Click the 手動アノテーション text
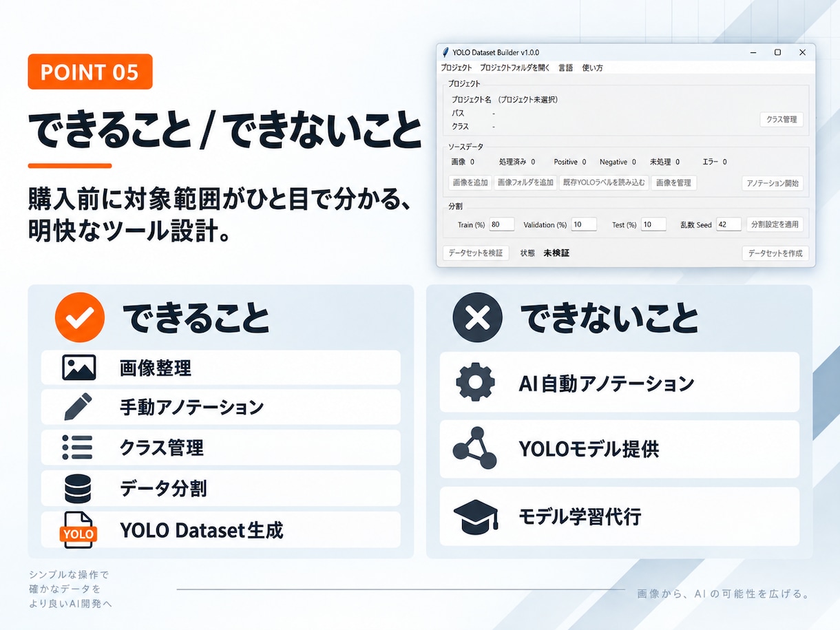This screenshot has height=630, width=840. click(191, 408)
